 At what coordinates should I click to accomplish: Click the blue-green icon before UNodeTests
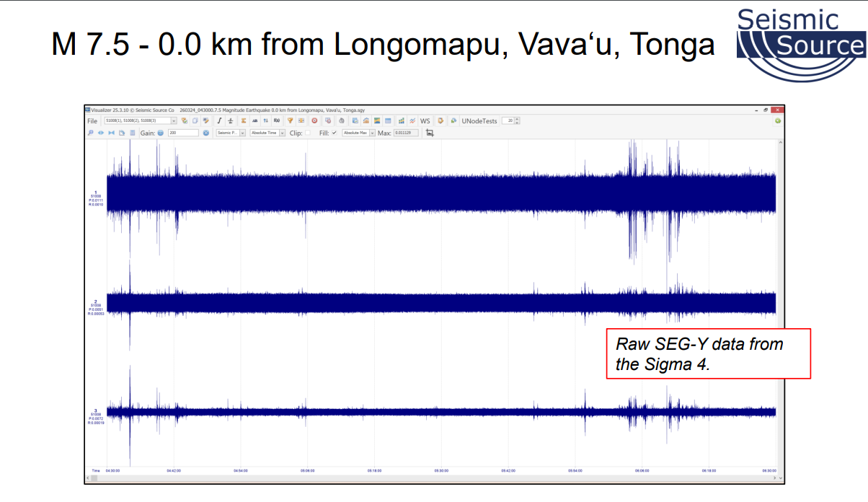[453, 120]
